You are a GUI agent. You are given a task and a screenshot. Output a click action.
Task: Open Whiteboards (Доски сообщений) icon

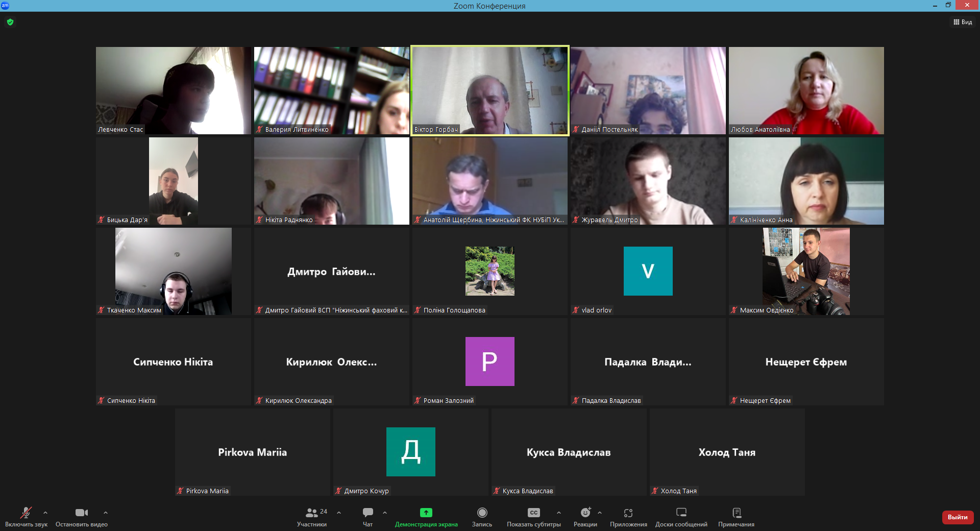(x=681, y=513)
